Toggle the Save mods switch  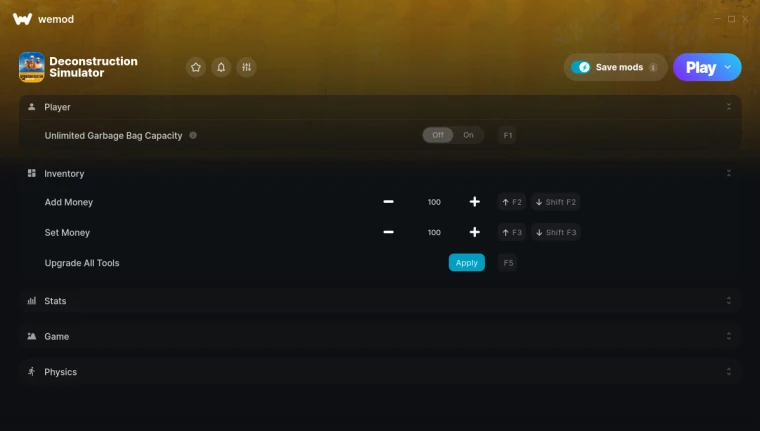point(581,67)
